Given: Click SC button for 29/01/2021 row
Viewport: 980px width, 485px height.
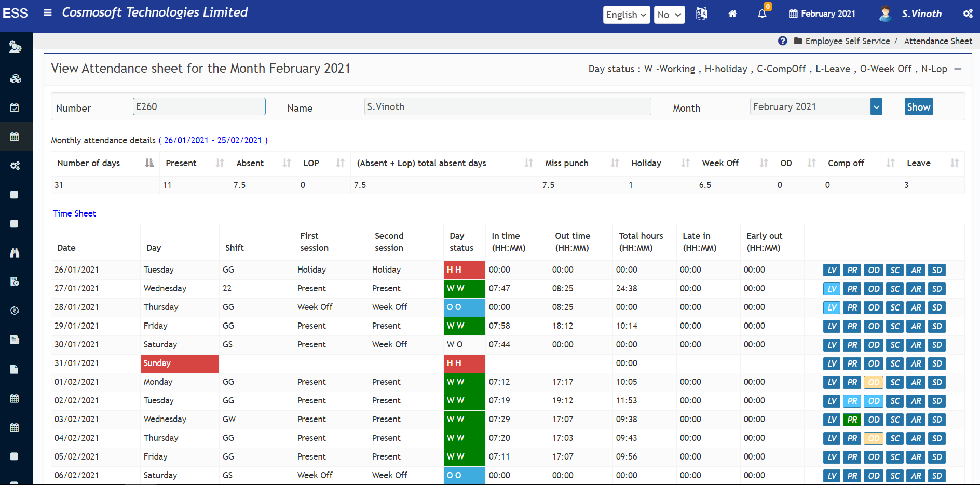Looking at the screenshot, I should [x=895, y=326].
